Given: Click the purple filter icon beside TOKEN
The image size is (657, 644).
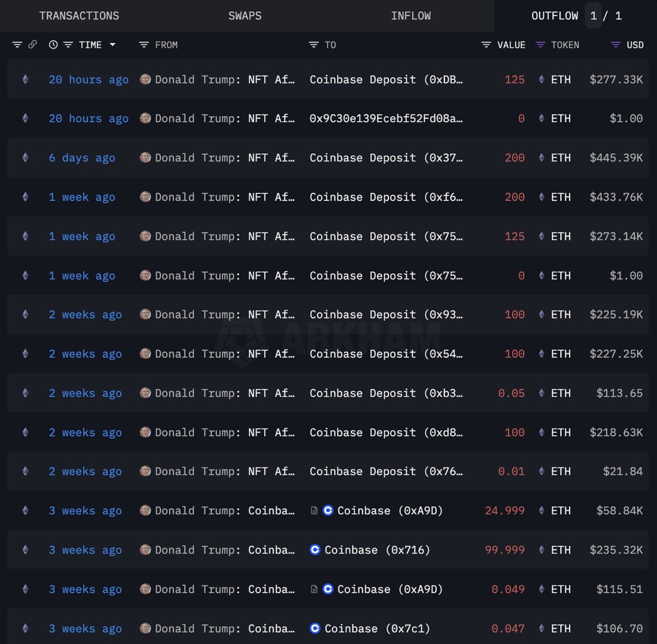Looking at the screenshot, I should [540, 45].
